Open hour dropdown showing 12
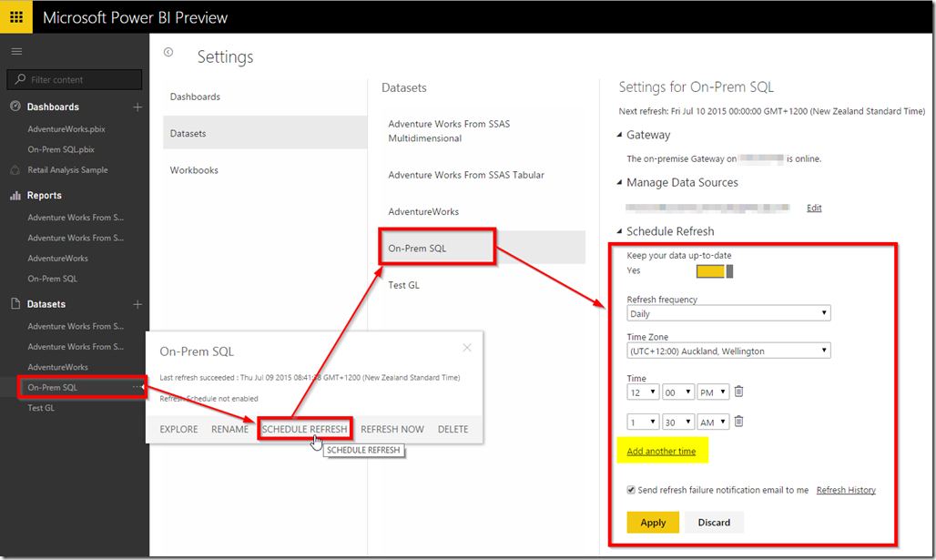 click(643, 392)
